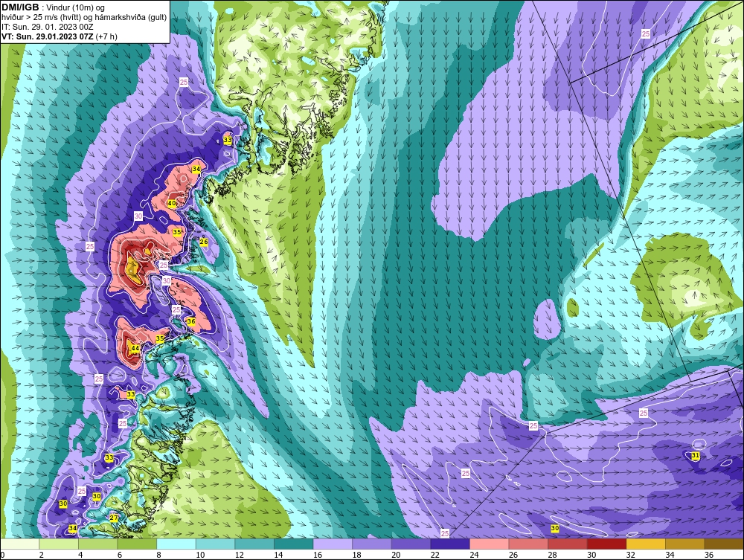The image size is (744, 560).
Task: Click the number 28 on the color scale
Action: (552, 555)
